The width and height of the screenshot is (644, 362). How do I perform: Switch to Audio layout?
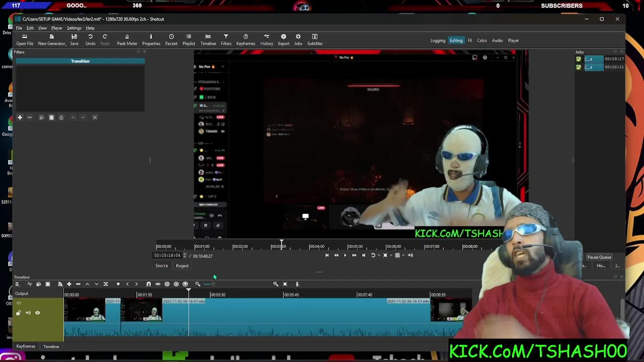pyautogui.click(x=497, y=40)
